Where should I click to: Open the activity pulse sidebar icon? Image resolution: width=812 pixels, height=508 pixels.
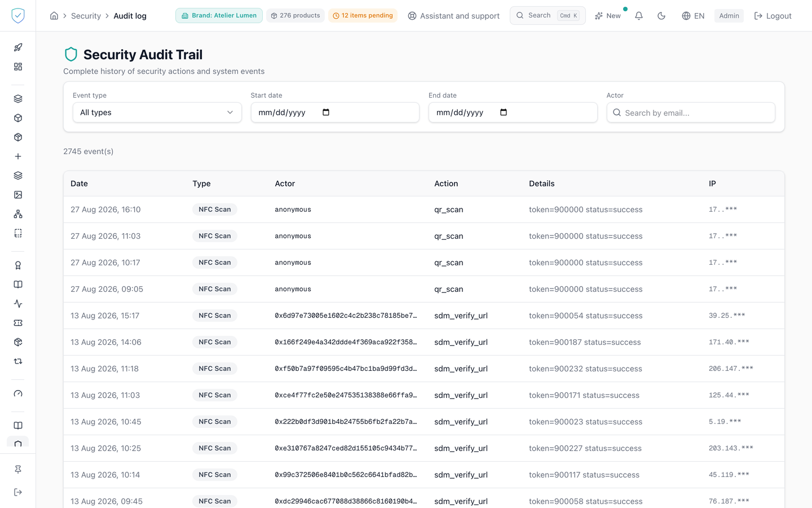(18, 304)
